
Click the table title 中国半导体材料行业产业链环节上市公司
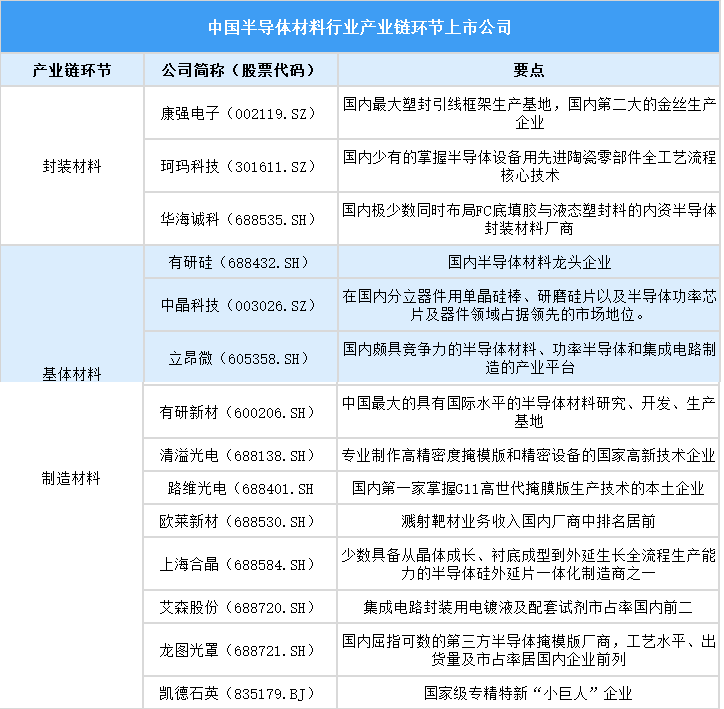click(x=360, y=27)
